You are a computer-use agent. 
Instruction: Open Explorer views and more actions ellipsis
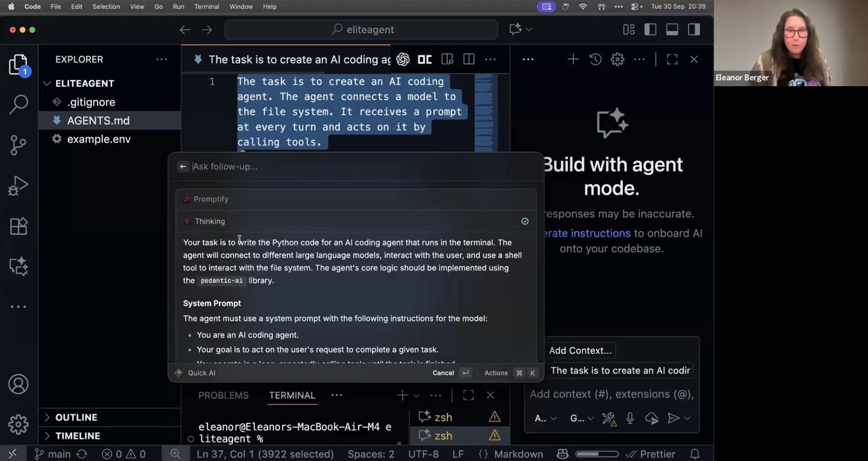coord(162,59)
